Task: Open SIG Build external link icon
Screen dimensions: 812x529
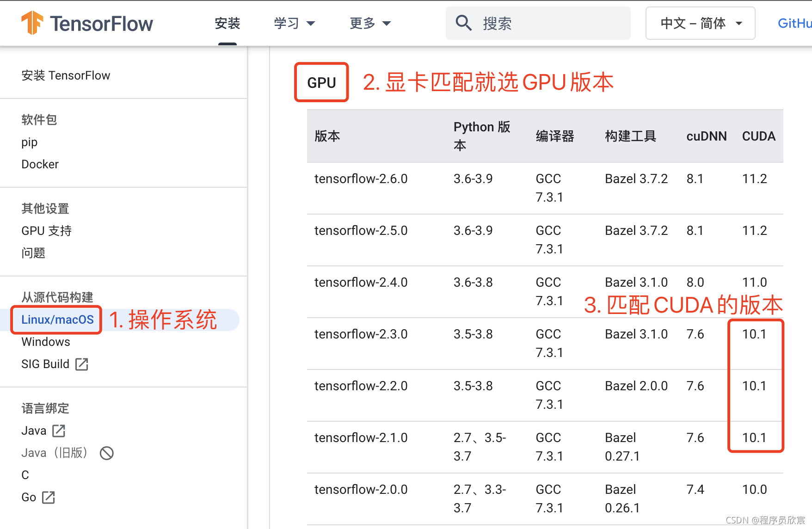Action: point(82,364)
